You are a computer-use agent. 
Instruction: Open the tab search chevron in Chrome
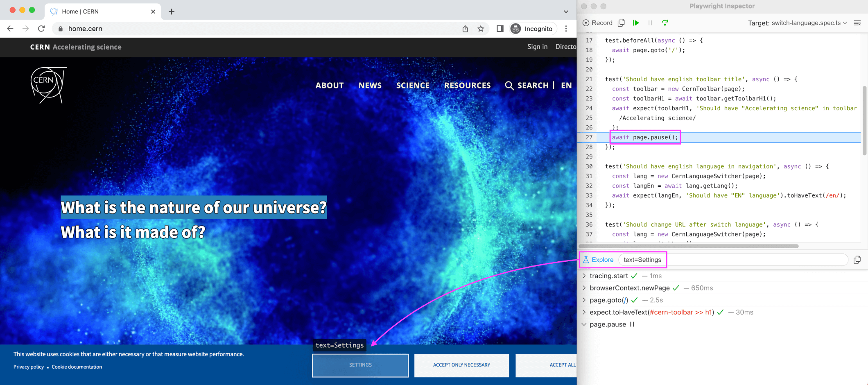[x=566, y=11]
